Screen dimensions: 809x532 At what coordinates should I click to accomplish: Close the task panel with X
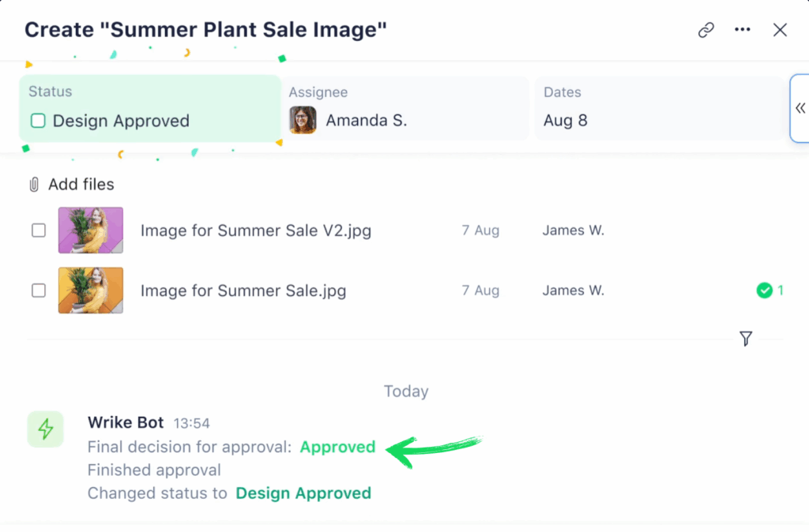click(780, 30)
